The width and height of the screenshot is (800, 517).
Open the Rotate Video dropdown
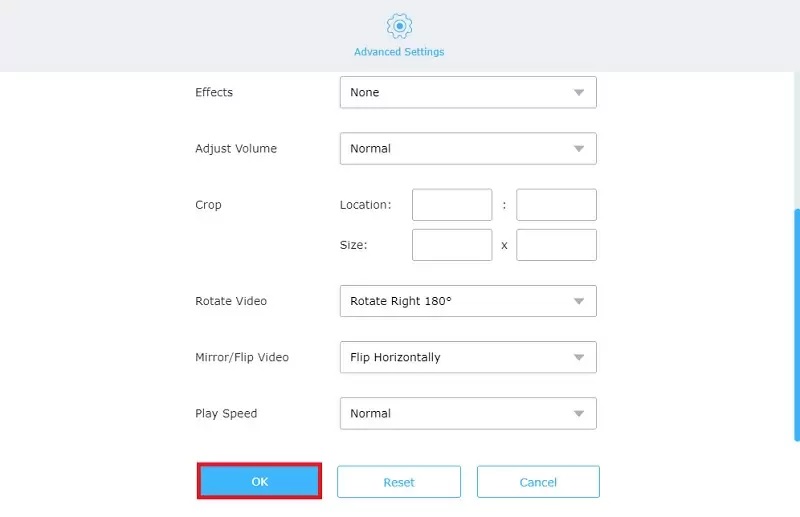(x=468, y=301)
